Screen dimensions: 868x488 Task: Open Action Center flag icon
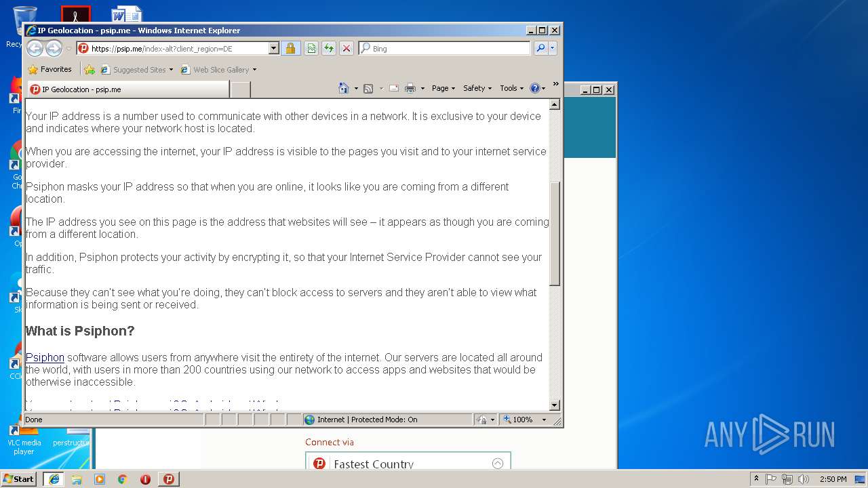(771, 479)
